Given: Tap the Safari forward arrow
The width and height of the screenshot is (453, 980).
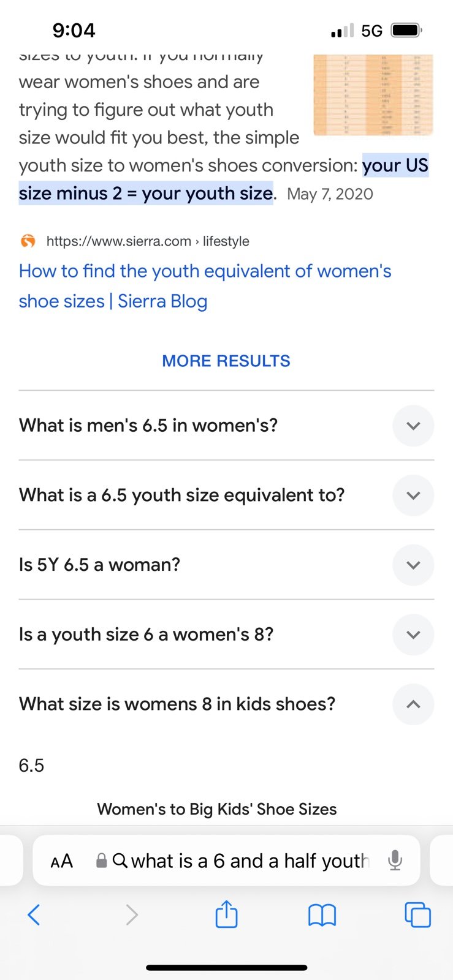Looking at the screenshot, I should coord(131,915).
